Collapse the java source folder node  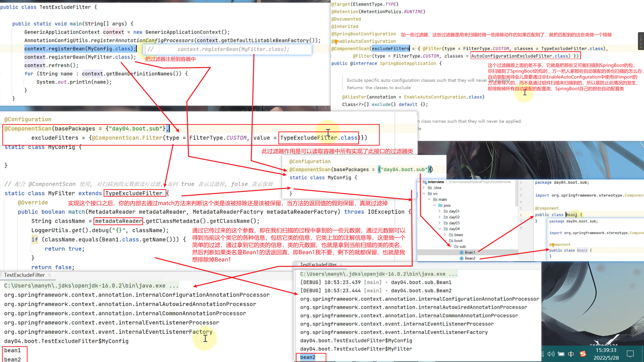coord(435,205)
